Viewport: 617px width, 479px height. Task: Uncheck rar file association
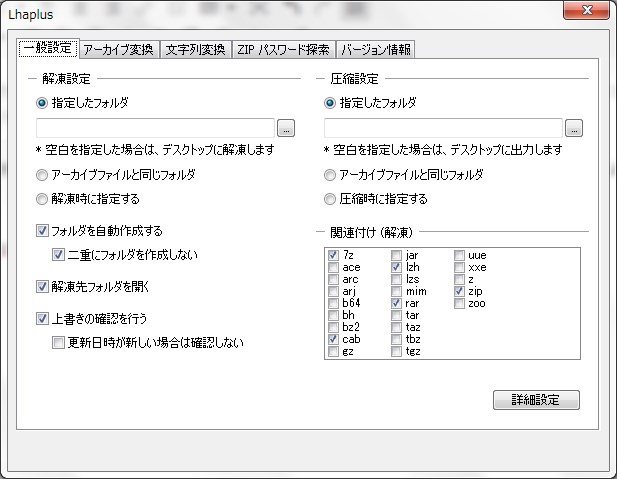pos(396,303)
